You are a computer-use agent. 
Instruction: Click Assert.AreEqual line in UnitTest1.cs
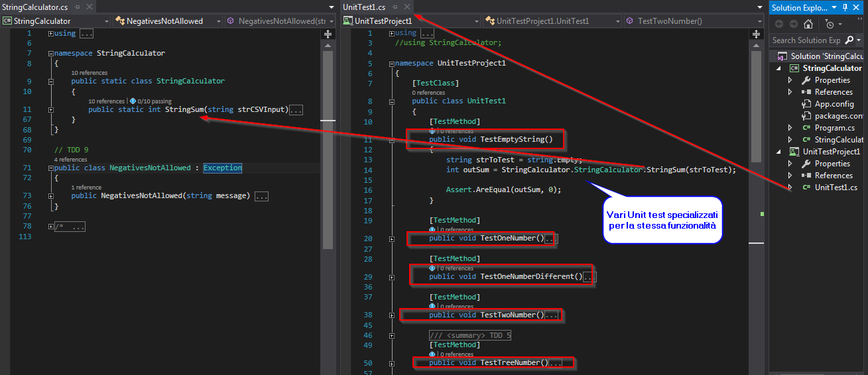tap(503, 189)
